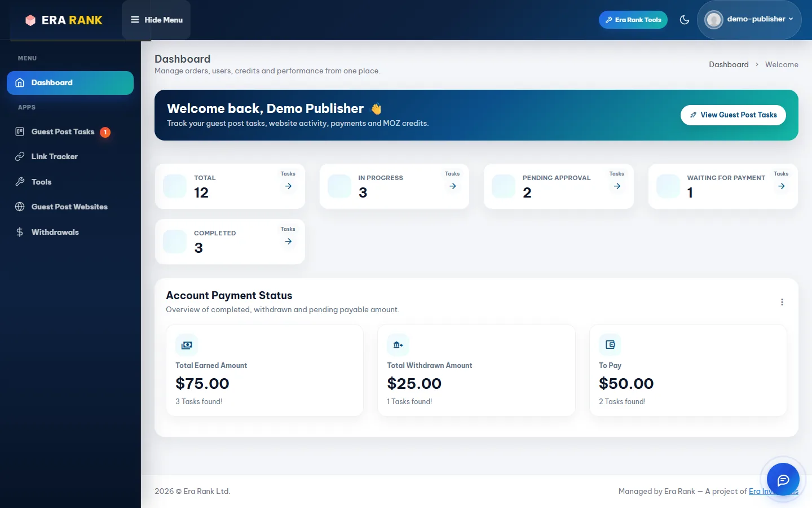Screen dimensions: 812x508
Task: Click the demo-publisher avatar image
Action: click(x=714, y=20)
